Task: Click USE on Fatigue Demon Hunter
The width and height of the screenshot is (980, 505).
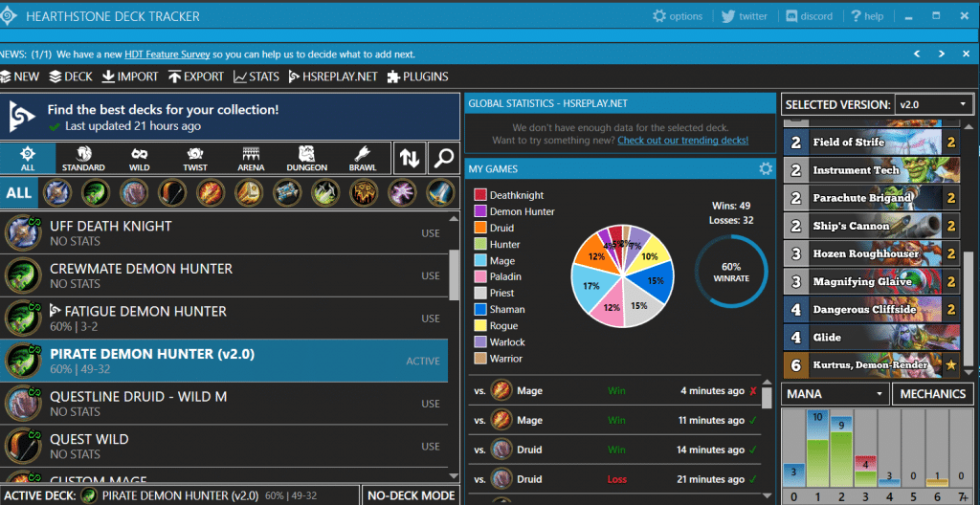Action: click(430, 318)
